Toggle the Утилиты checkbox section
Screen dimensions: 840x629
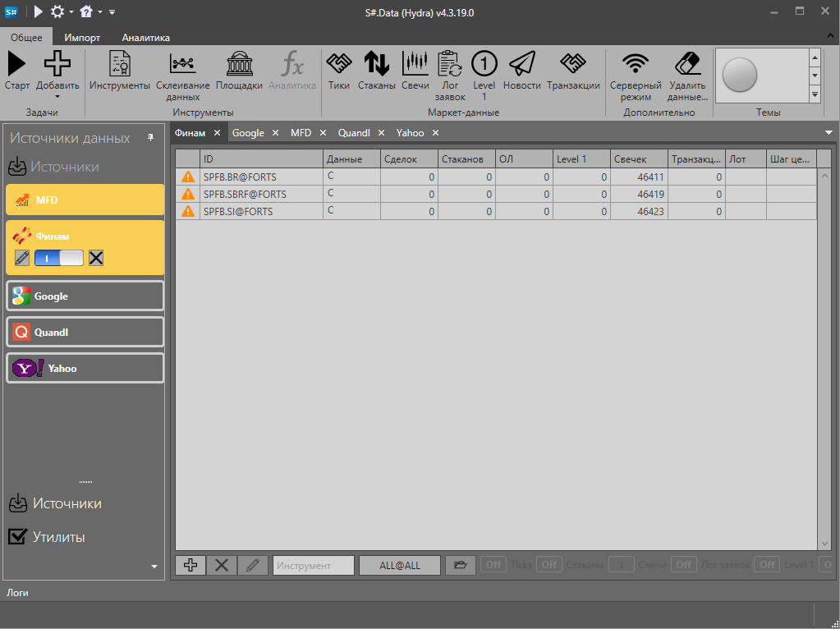16,537
